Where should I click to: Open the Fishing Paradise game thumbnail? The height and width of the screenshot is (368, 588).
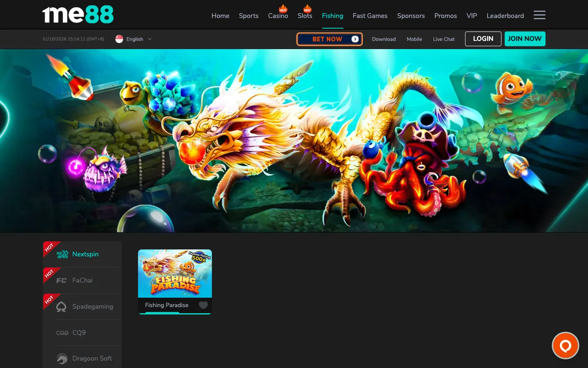[x=175, y=274]
